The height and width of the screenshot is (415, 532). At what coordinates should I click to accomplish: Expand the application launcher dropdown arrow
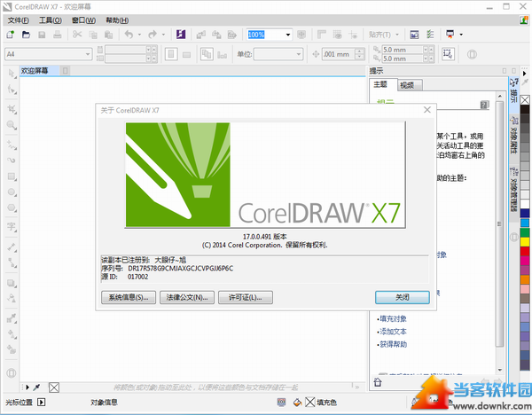click(461, 35)
